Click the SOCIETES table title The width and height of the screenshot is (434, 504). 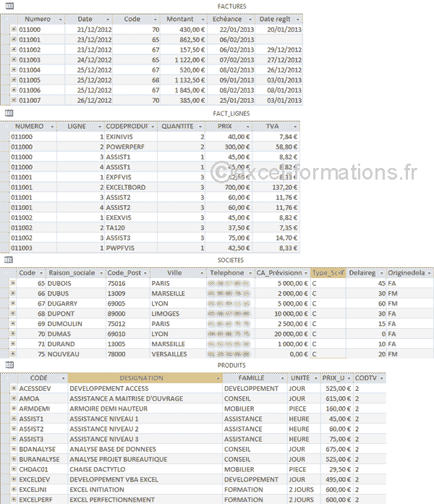231,260
